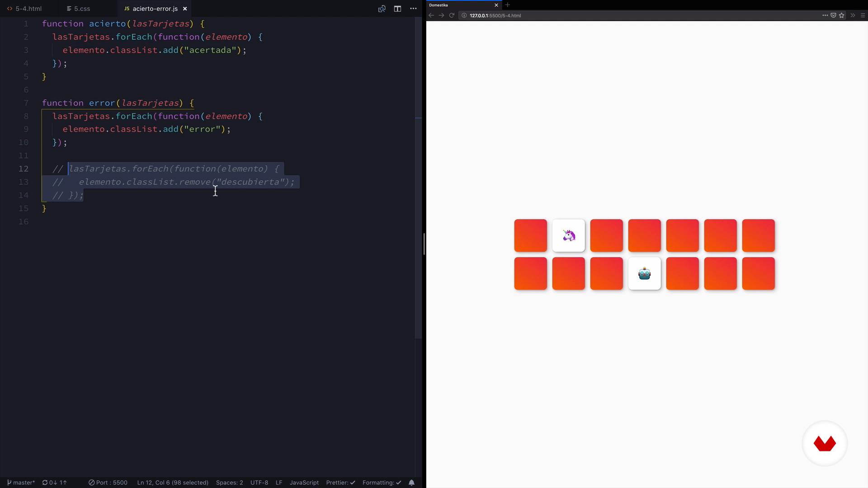Go back in the browser
The height and width of the screenshot is (488, 868).
[431, 15]
